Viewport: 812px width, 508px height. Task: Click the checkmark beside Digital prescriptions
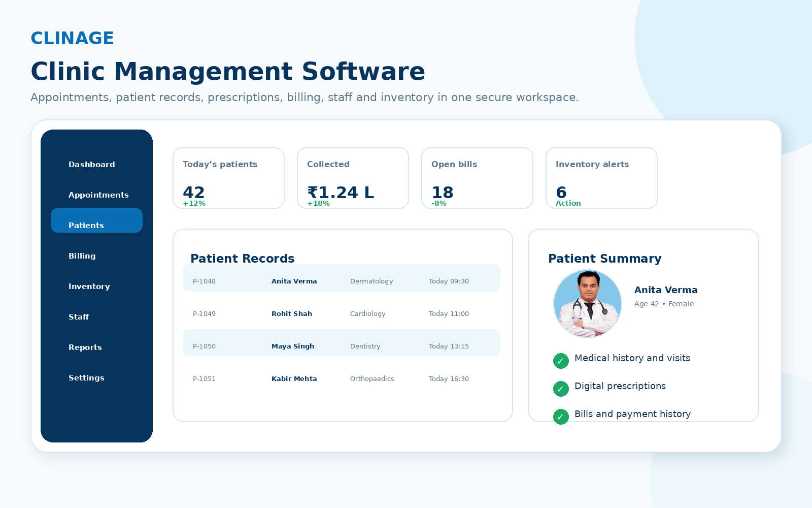point(561,389)
